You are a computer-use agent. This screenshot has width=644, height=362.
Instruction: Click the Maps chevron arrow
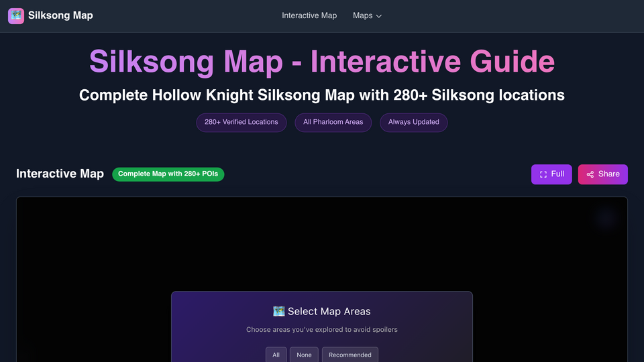coord(378,16)
